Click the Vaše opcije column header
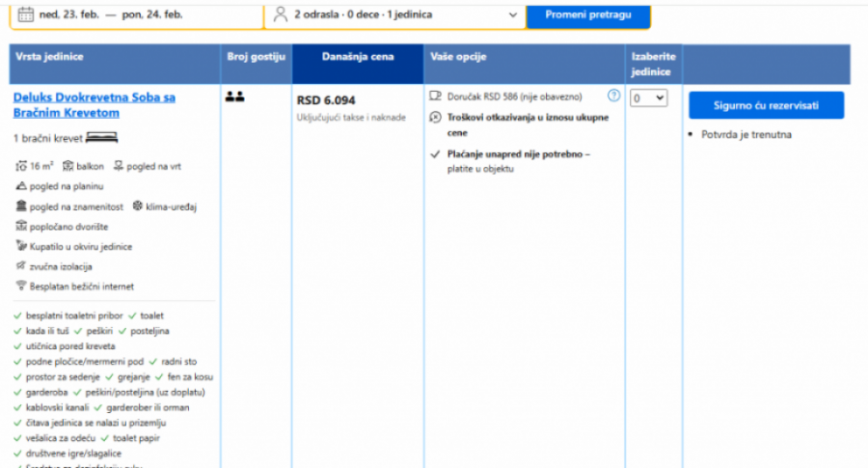This screenshot has height=468, width=868. point(458,57)
